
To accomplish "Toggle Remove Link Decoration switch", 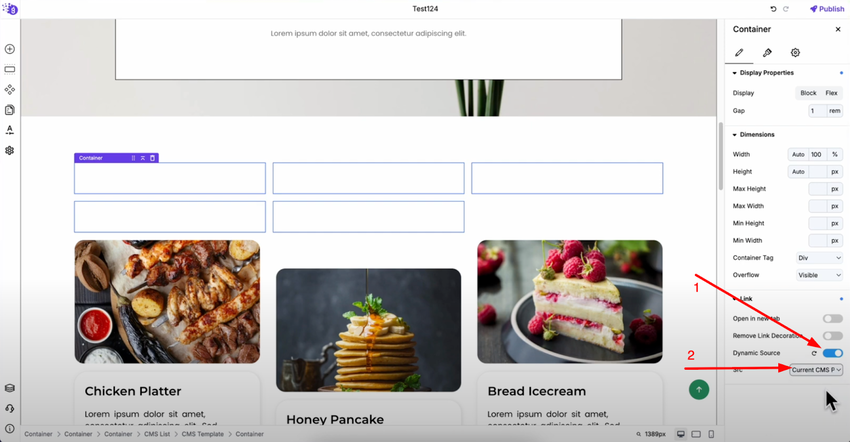I will (x=833, y=336).
